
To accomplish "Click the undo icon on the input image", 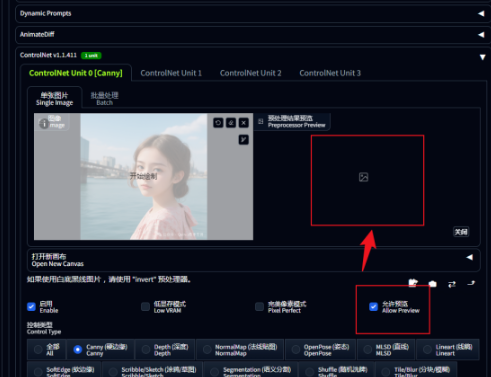I will click(218, 123).
